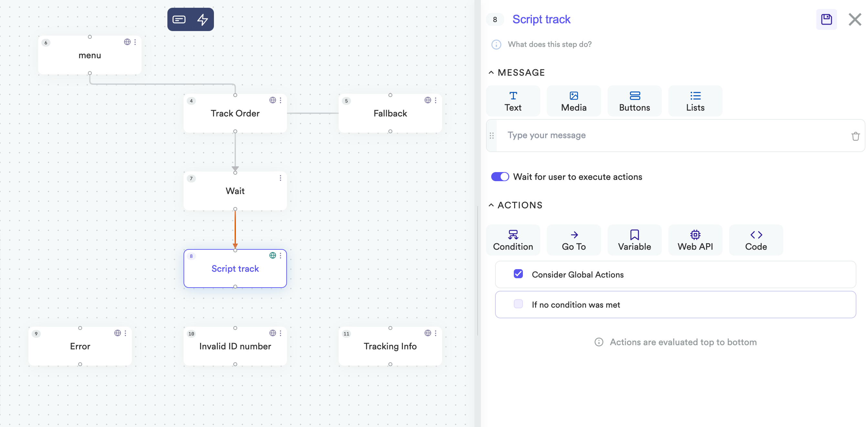The image size is (868, 427).
Task: Click the globe icon on menu node
Action: (127, 42)
